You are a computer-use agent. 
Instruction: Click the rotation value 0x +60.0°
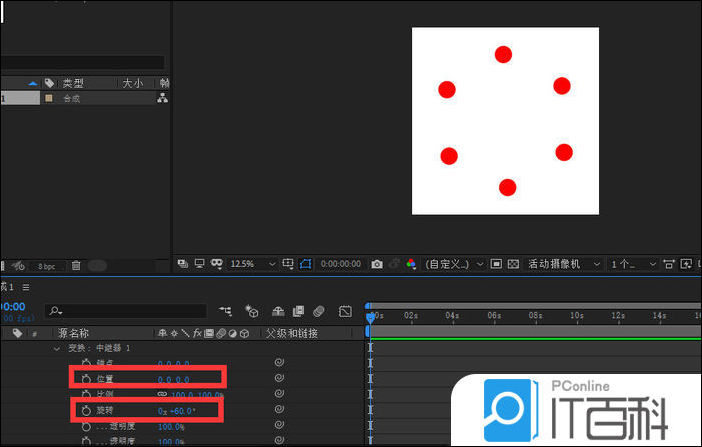pos(176,411)
